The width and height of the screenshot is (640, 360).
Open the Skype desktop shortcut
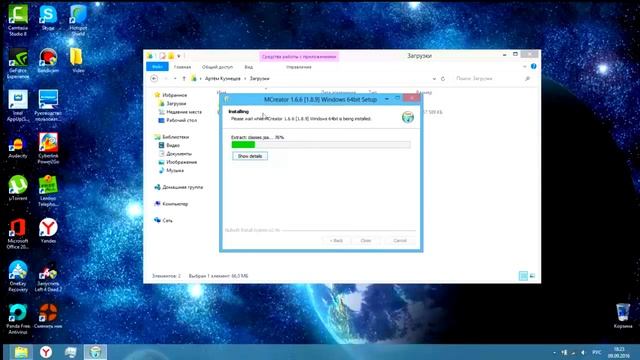coord(48,18)
